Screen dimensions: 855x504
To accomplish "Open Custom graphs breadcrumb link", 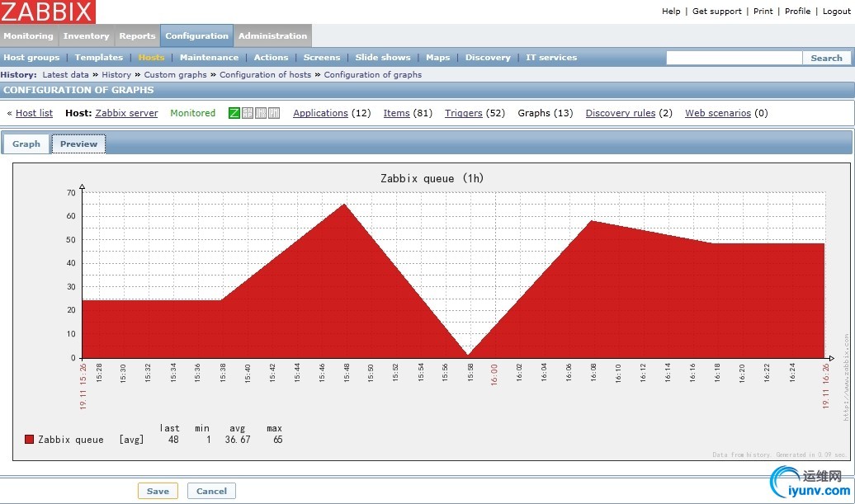I will (175, 74).
